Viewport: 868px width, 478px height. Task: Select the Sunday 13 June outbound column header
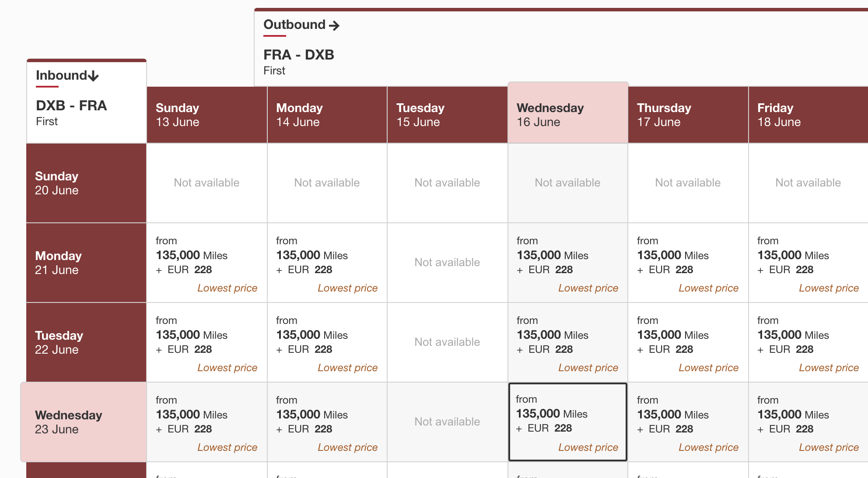[x=206, y=115]
